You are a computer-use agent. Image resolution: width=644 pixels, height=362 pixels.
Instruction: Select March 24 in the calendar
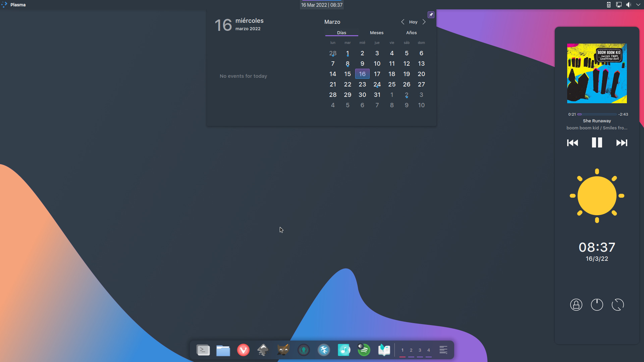377,84
